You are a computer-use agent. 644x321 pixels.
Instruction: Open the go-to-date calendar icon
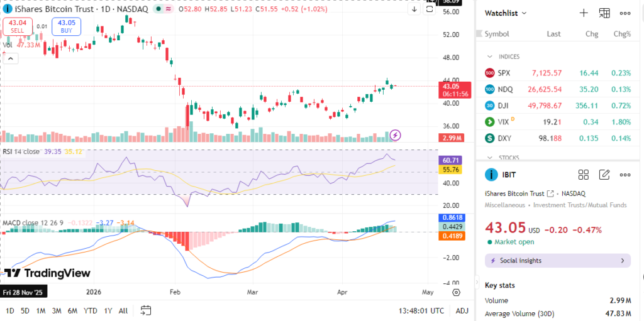[x=146, y=310]
